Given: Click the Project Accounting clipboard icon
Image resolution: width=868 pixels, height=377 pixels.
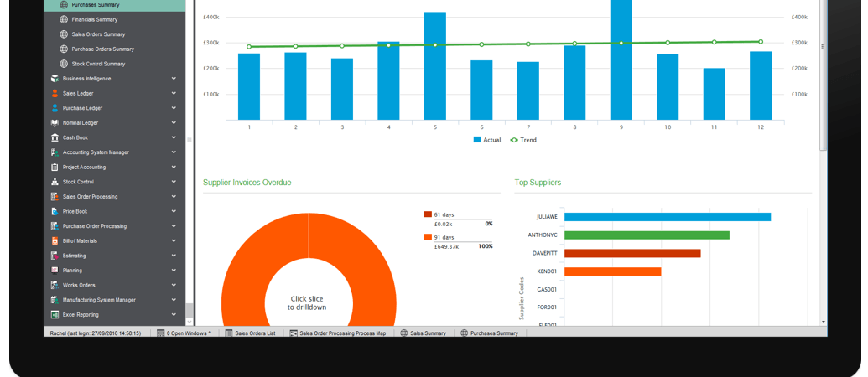Looking at the screenshot, I should (x=55, y=167).
